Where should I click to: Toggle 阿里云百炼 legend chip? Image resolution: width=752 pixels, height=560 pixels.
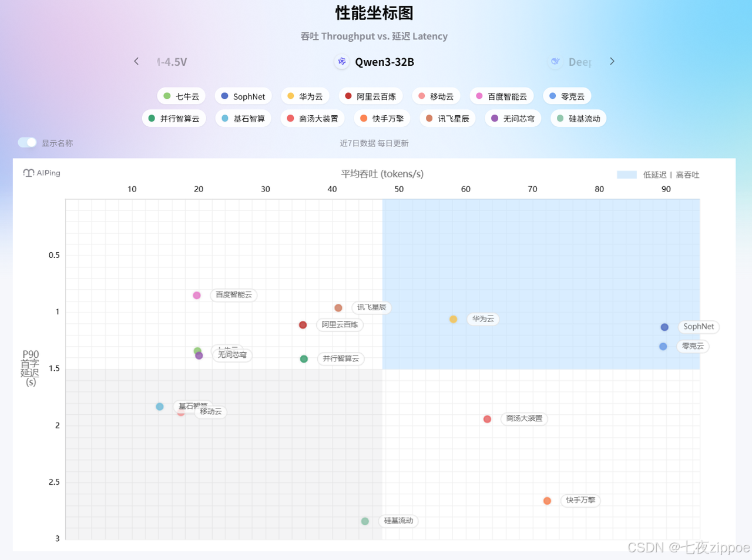(x=371, y=96)
